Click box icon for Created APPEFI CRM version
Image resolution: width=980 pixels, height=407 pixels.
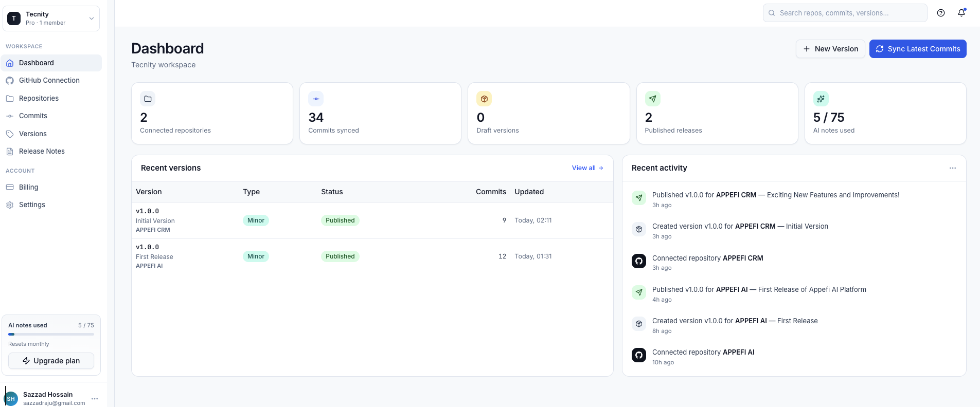pyautogui.click(x=639, y=229)
